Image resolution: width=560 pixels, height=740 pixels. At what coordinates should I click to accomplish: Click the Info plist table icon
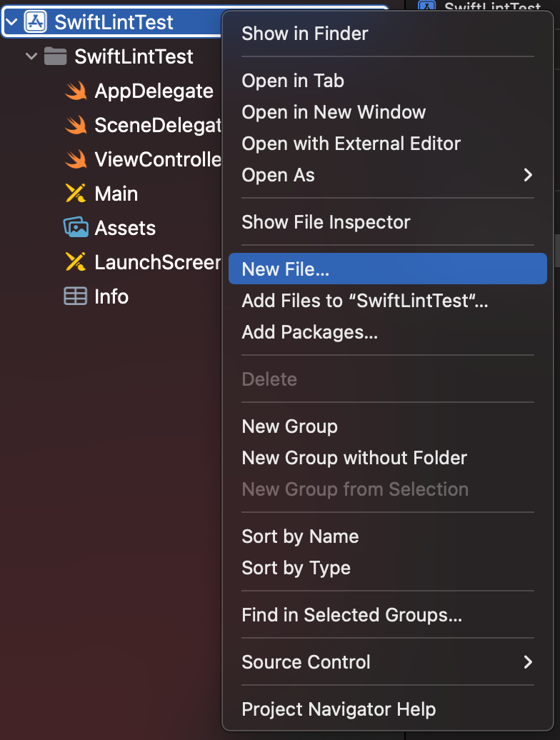76,296
